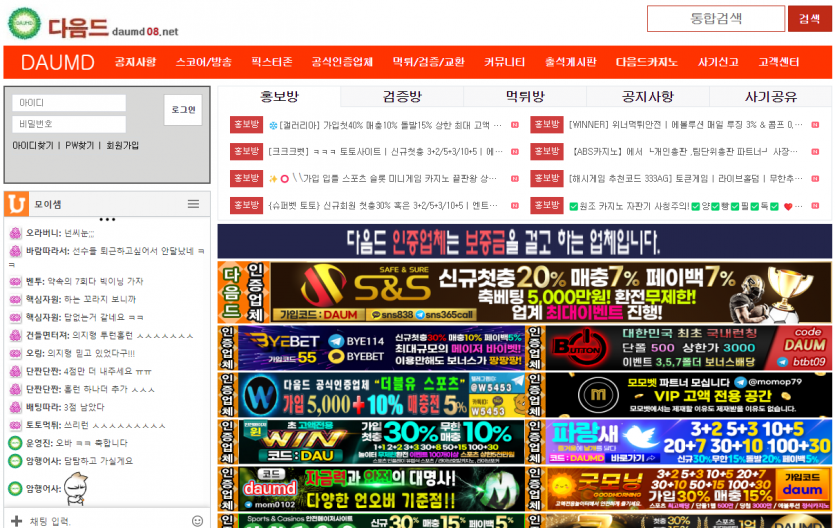The width and height of the screenshot is (835, 528).
Task: Click the cartoon sticker from 암행어사
Action: coord(76,488)
